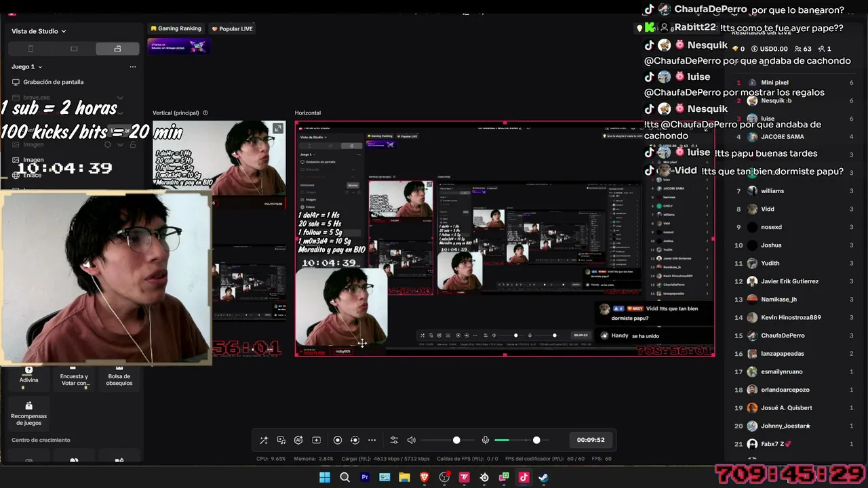Select nosexd in the ranking list
Screen dimensions: 868x488
click(795, 227)
